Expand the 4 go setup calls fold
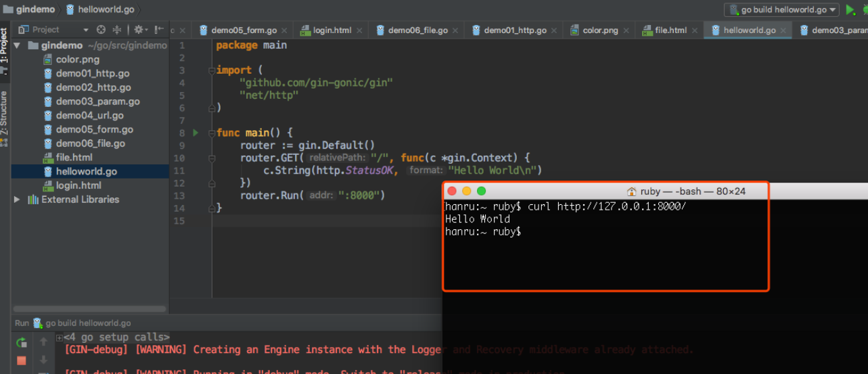The height and width of the screenshot is (374, 868). [x=60, y=337]
